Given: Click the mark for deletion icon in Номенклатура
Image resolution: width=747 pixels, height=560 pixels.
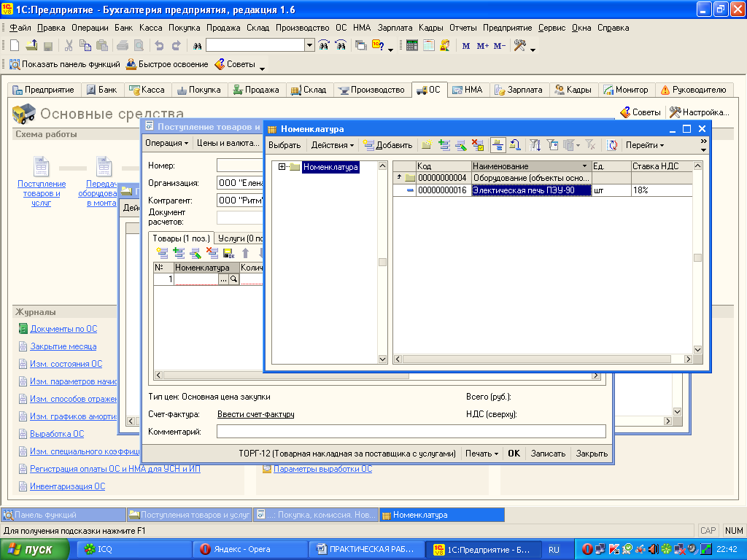Looking at the screenshot, I should tap(478, 145).
